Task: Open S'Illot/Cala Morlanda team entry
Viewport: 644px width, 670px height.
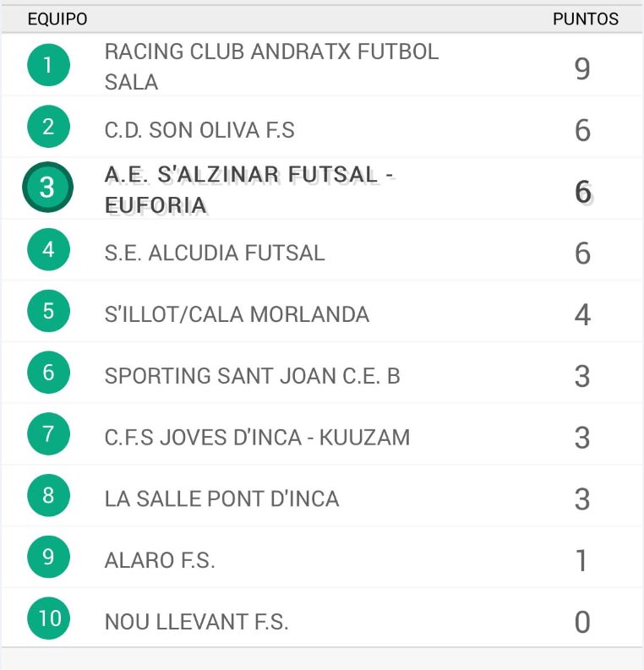Action: tap(237, 314)
